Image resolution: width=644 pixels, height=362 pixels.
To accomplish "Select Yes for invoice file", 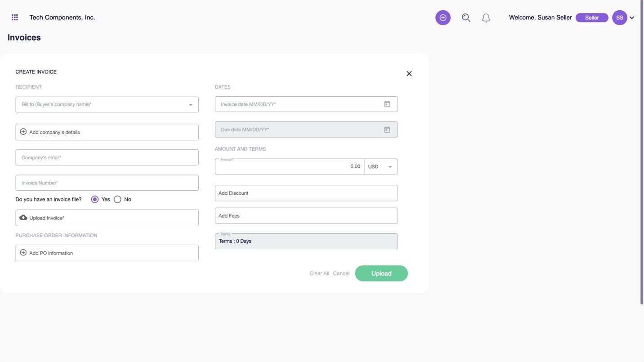I will click(95, 199).
